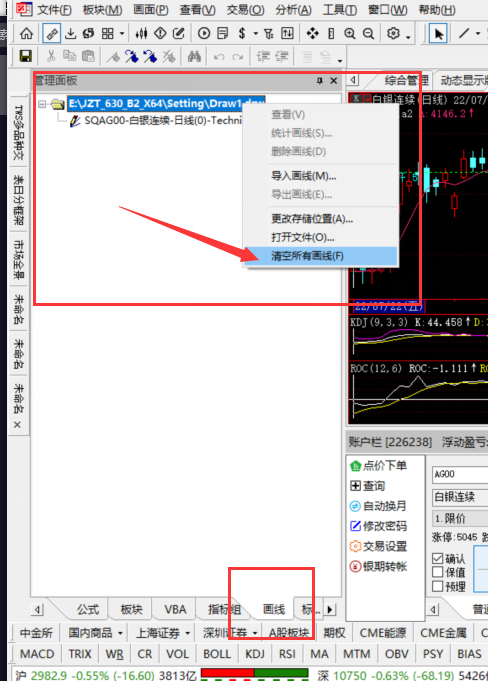Enable the 预埋 checkbox
This screenshot has width=488, height=681.
[x=438, y=586]
